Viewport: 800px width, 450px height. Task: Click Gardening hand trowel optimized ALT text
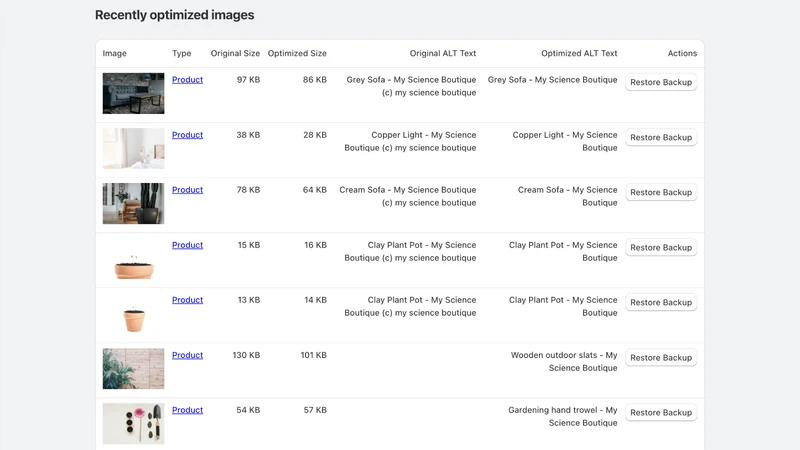(563, 417)
